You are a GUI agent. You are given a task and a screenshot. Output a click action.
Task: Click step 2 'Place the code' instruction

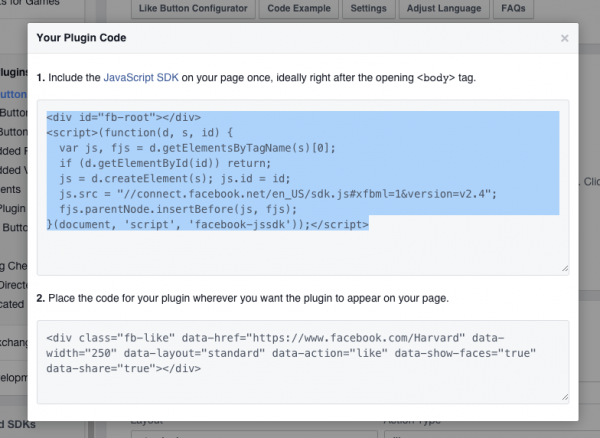click(x=243, y=298)
